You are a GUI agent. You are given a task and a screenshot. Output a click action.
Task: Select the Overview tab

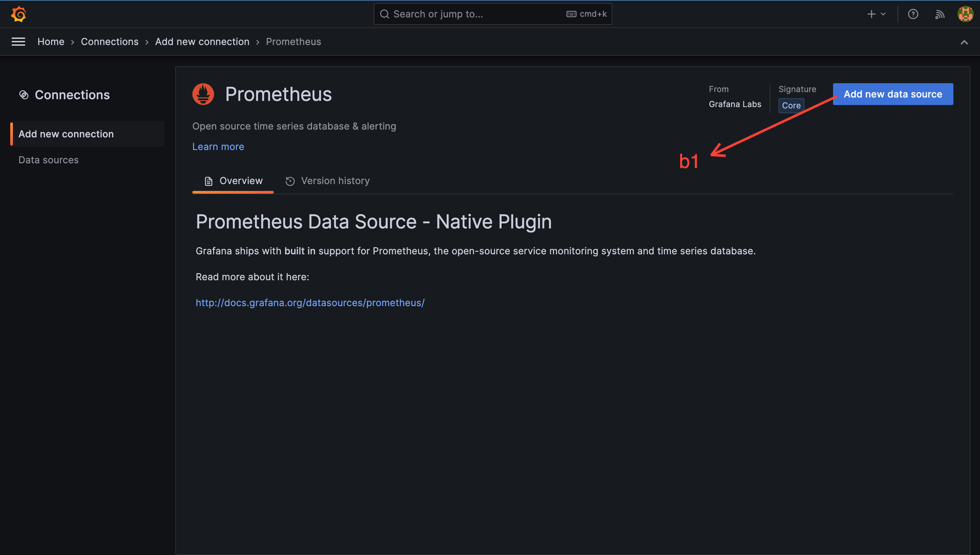(233, 181)
